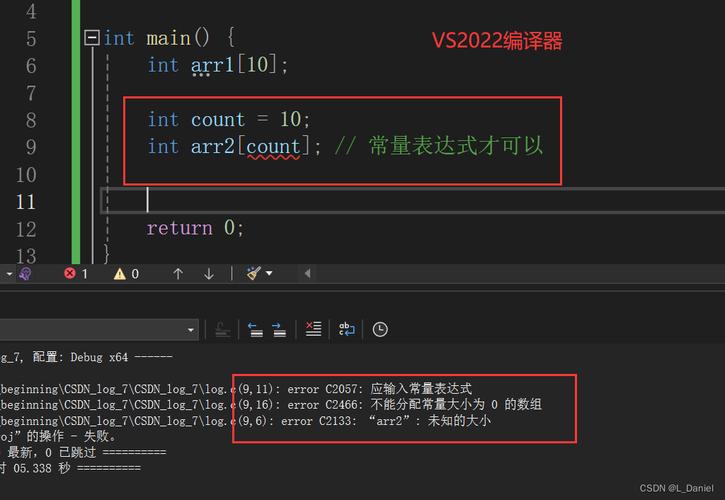725x500 pixels.
Task: Click line number 6 in gutter
Action: (31, 66)
